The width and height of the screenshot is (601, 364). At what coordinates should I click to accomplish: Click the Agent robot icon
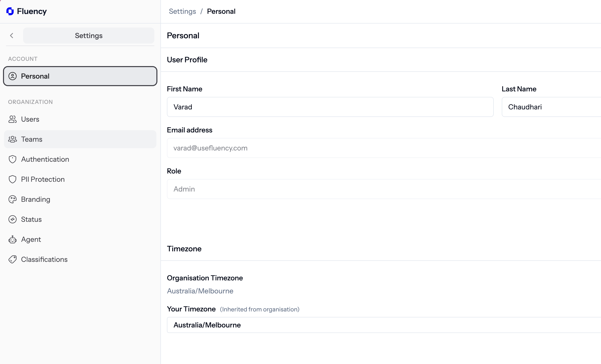click(x=13, y=239)
